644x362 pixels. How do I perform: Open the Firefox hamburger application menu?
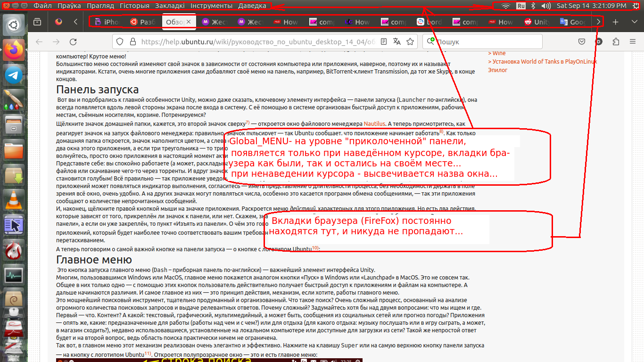[633, 41]
